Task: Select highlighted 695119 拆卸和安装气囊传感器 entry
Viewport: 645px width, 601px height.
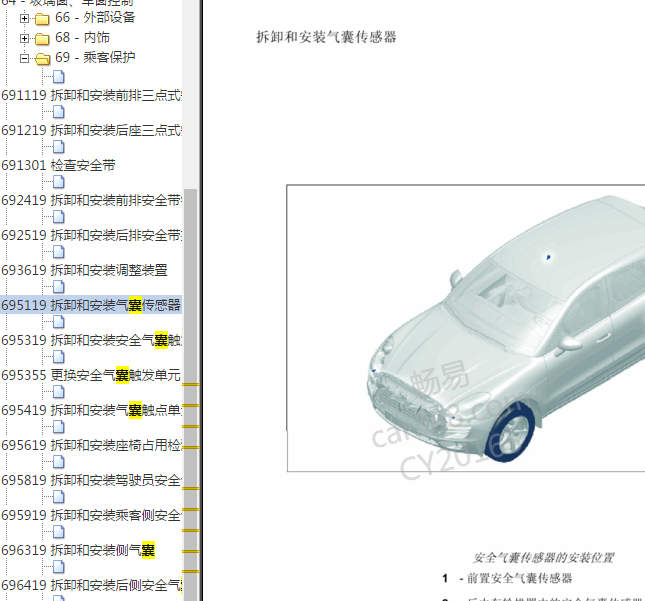Action: [91, 305]
